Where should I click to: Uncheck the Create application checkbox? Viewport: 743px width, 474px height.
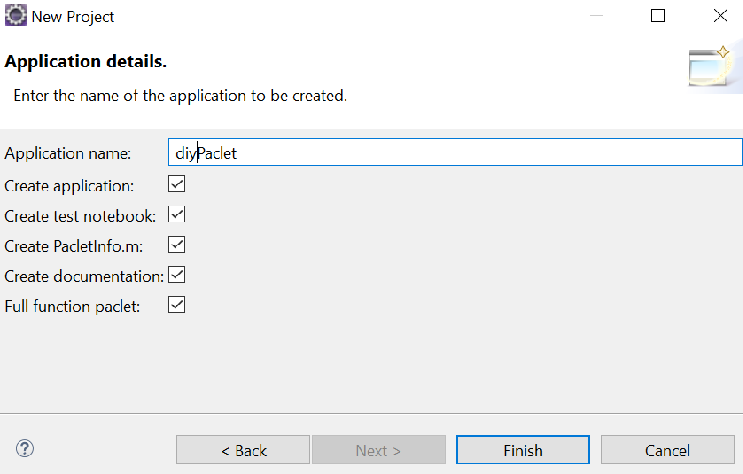click(176, 184)
